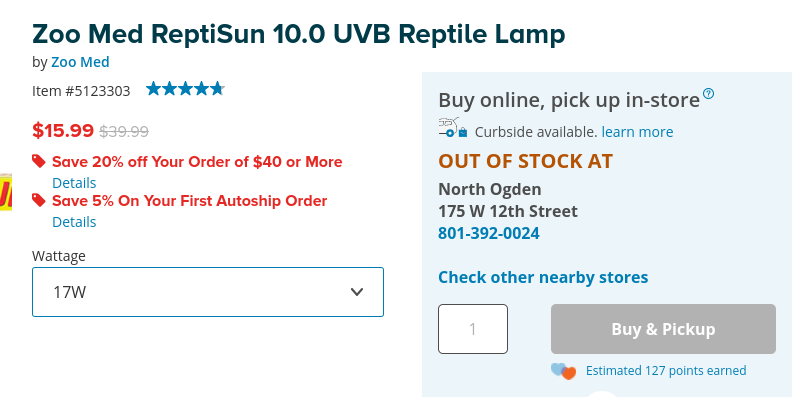Viewport: 809px width, 397px height.
Task: Click the hearts rewards points icon
Action: coord(563,371)
